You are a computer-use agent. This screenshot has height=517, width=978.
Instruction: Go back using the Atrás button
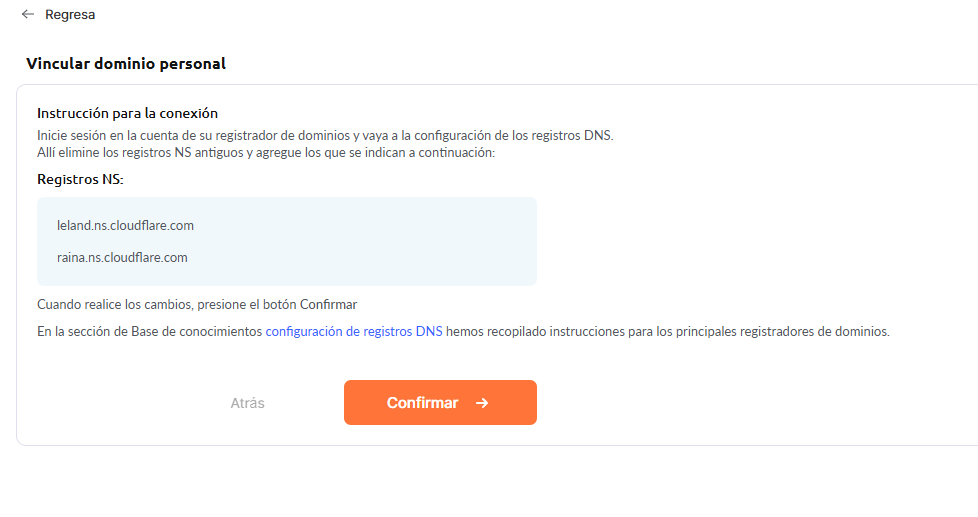[248, 403]
